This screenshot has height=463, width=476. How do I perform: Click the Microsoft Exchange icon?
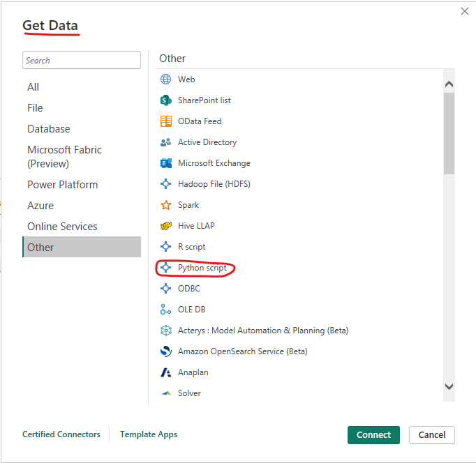165,163
